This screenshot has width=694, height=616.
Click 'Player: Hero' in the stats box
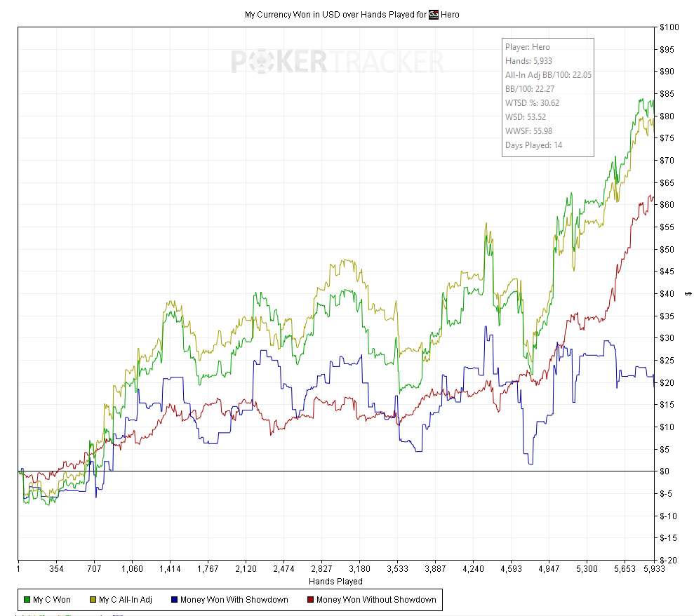528,47
